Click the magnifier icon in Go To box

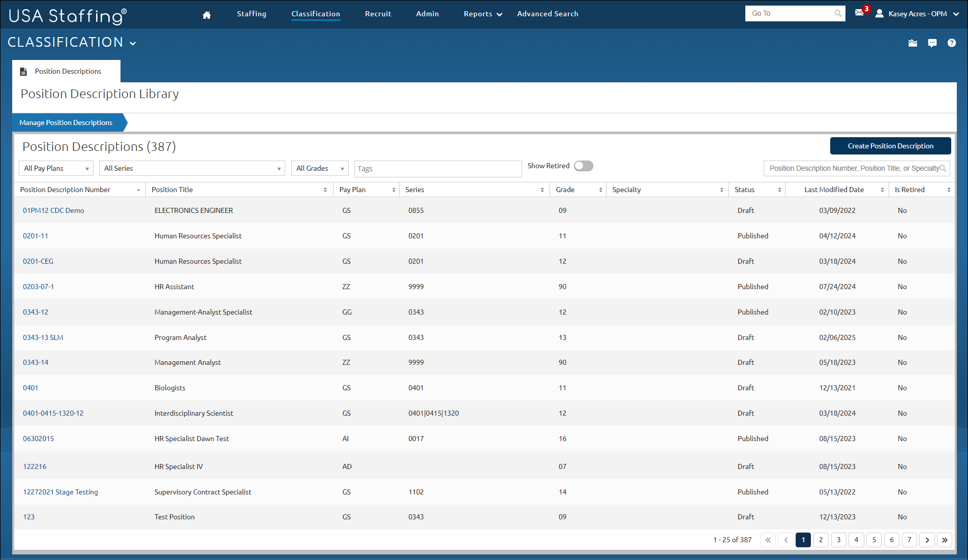(837, 13)
